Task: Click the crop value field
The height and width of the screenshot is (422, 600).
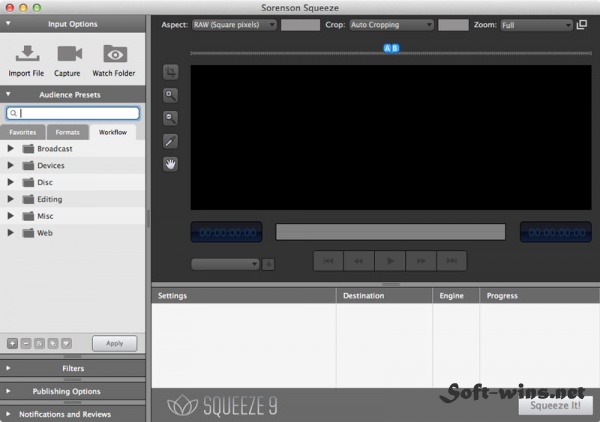Action: tap(453, 25)
